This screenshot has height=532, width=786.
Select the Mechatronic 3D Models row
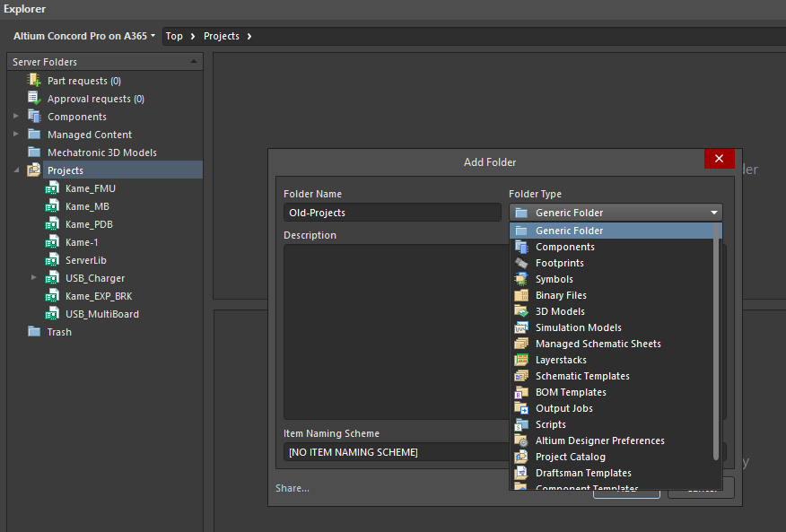click(105, 152)
